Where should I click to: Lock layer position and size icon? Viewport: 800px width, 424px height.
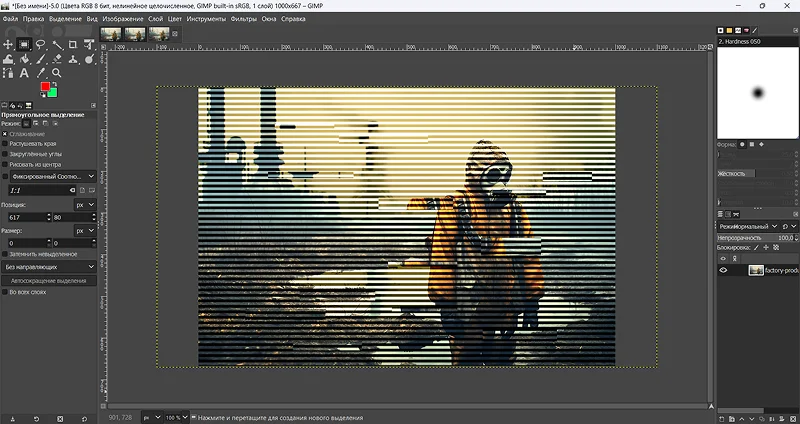(766, 247)
